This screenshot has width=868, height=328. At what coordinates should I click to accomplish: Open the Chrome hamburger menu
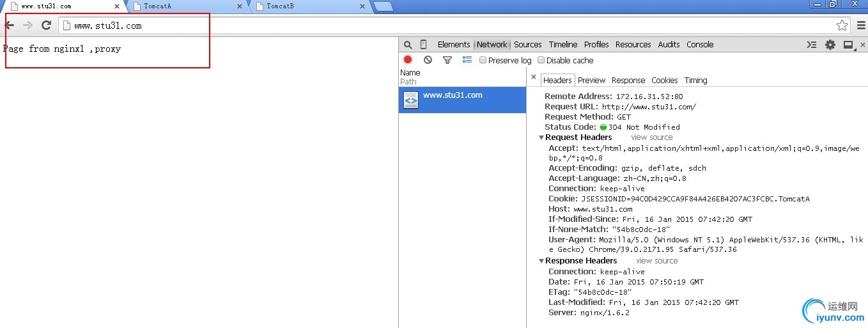click(x=860, y=26)
